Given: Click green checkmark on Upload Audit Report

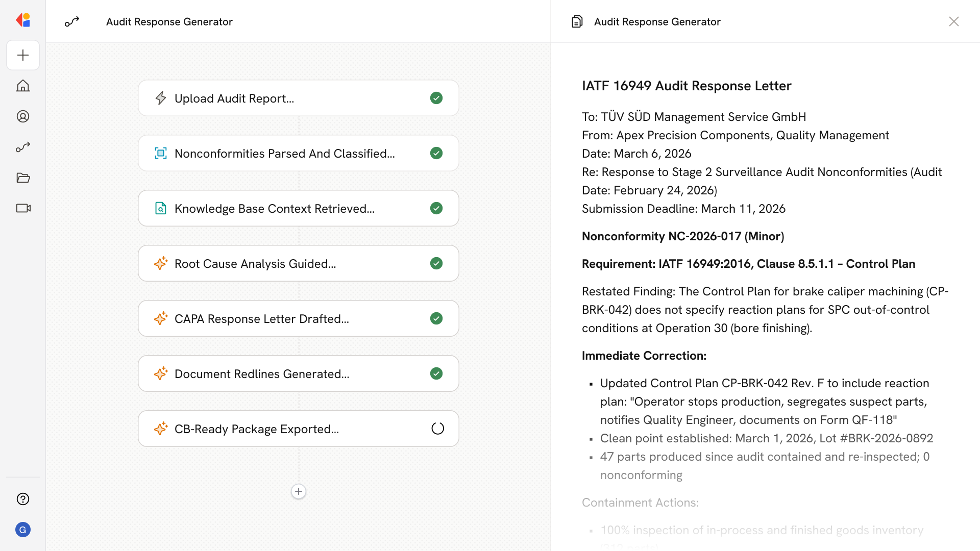Looking at the screenshot, I should point(436,98).
